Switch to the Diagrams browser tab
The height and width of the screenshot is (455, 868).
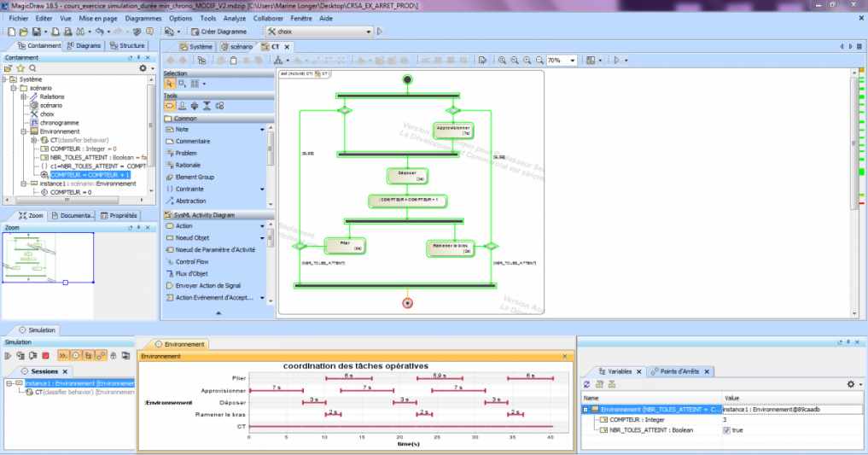84,45
